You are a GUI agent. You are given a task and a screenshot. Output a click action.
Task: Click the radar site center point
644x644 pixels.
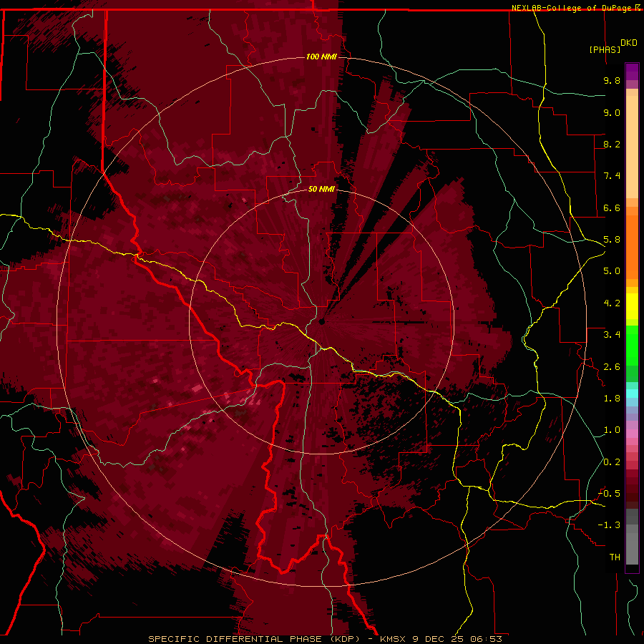click(321, 321)
